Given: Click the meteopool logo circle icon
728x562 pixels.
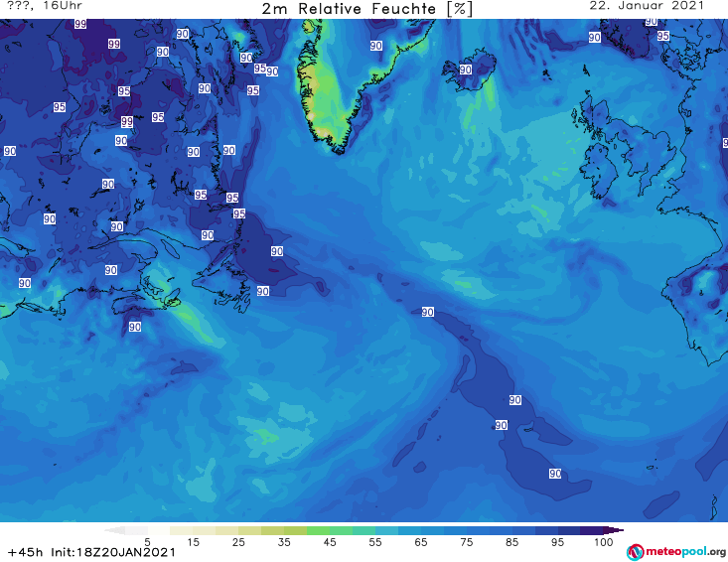Looking at the screenshot, I should pos(635,552).
